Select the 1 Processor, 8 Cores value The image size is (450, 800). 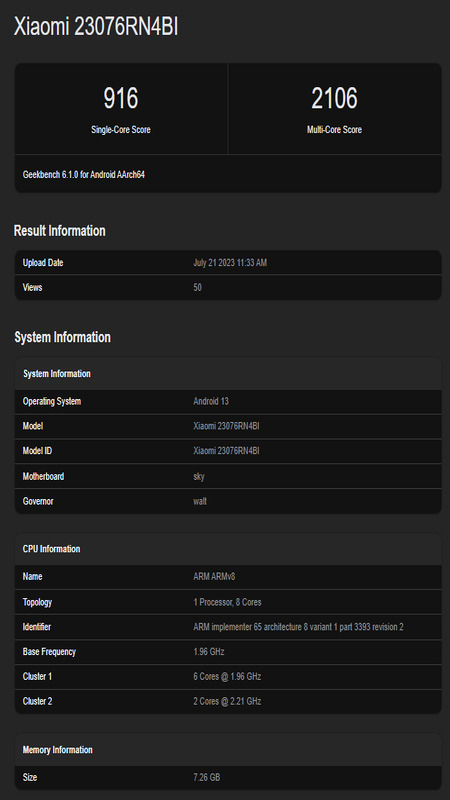tap(227, 602)
